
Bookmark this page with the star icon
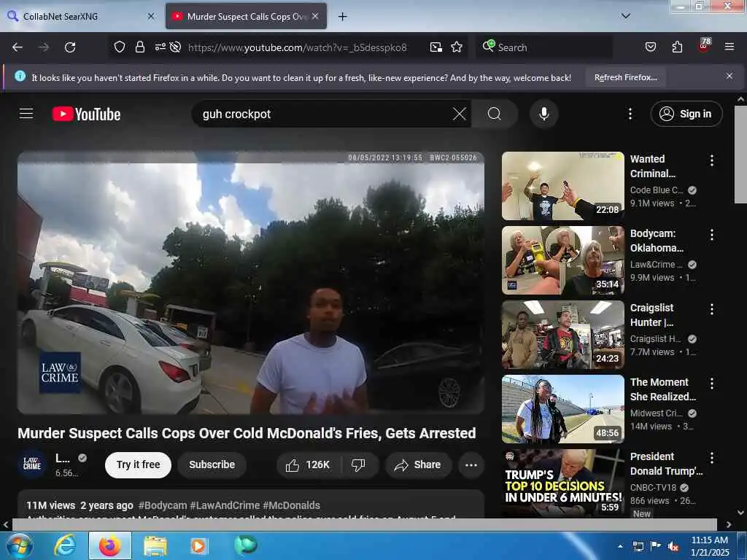pos(457,47)
